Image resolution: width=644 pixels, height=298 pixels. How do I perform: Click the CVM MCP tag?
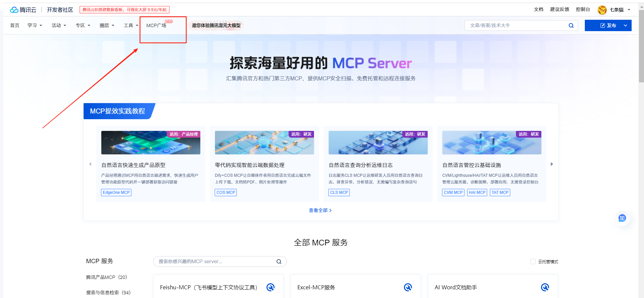click(453, 193)
